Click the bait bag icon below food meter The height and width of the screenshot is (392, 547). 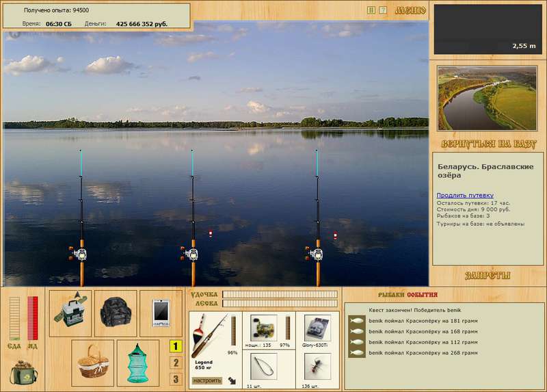point(24,372)
